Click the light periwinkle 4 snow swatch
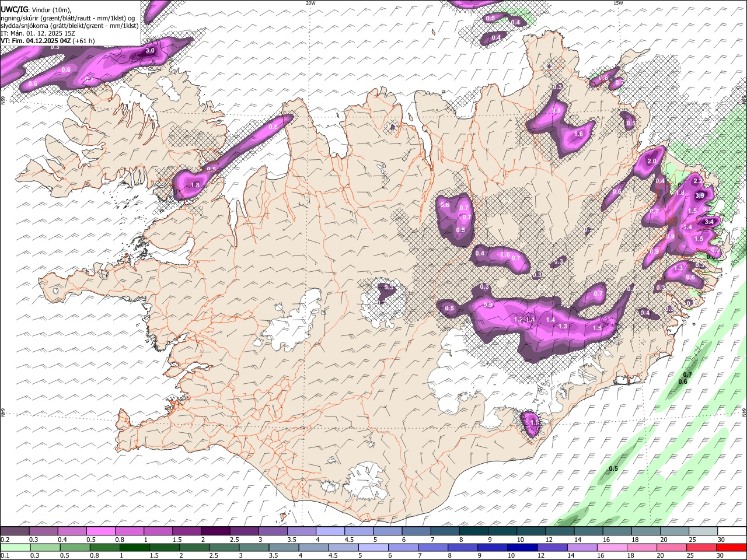This screenshot has height=560, width=747. pyautogui.click(x=330, y=531)
